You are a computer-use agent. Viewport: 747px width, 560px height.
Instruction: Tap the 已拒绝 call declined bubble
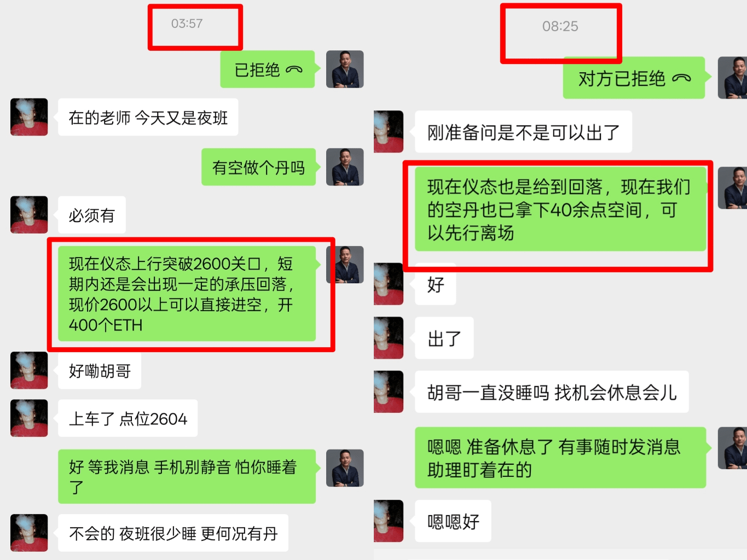pos(268,69)
